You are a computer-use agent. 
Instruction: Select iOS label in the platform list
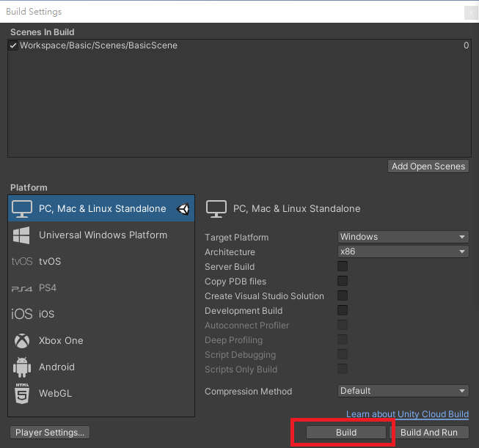[46, 315]
